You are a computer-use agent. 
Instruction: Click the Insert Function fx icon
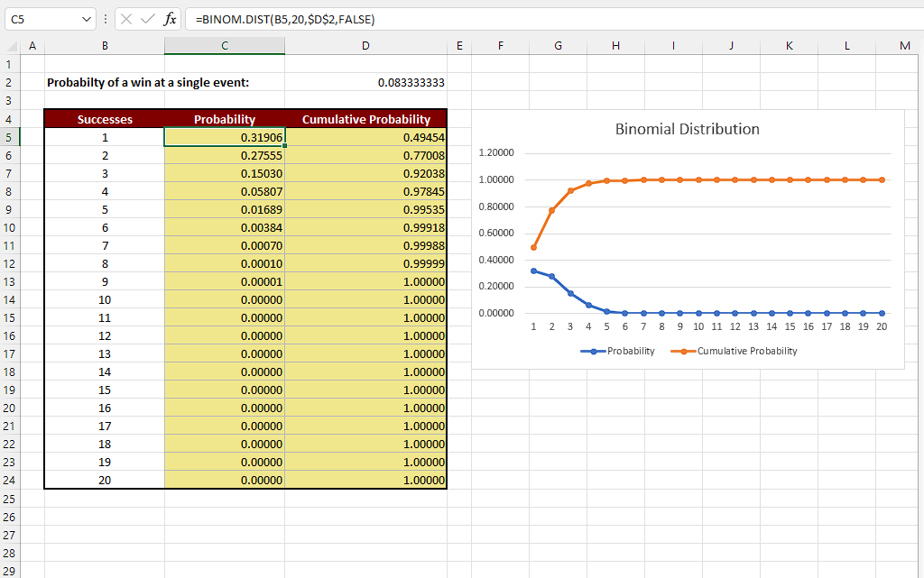click(x=170, y=19)
